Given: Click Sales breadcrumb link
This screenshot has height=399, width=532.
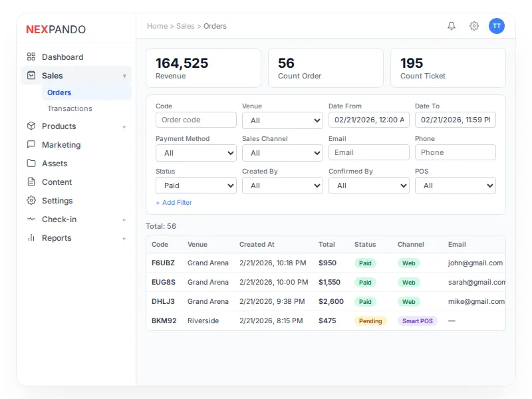Looking at the screenshot, I should (x=186, y=26).
